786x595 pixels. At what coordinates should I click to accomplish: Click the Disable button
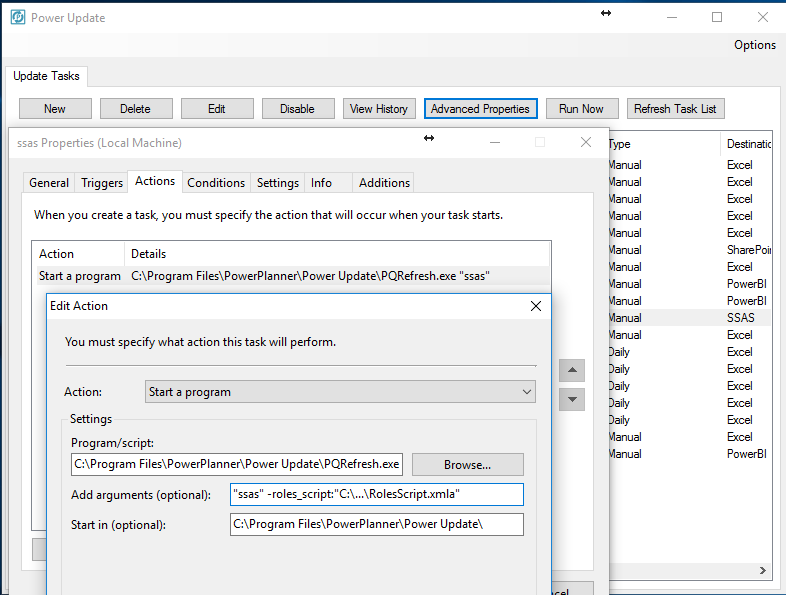click(x=298, y=109)
